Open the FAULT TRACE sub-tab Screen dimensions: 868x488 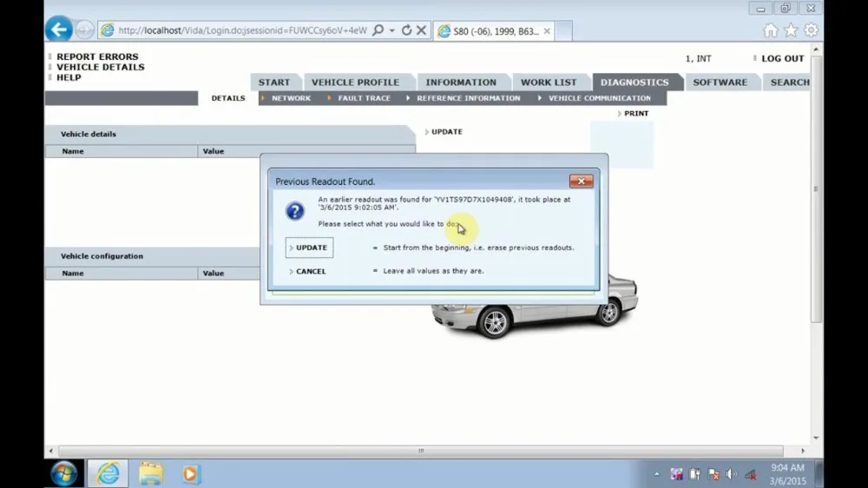(365, 98)
